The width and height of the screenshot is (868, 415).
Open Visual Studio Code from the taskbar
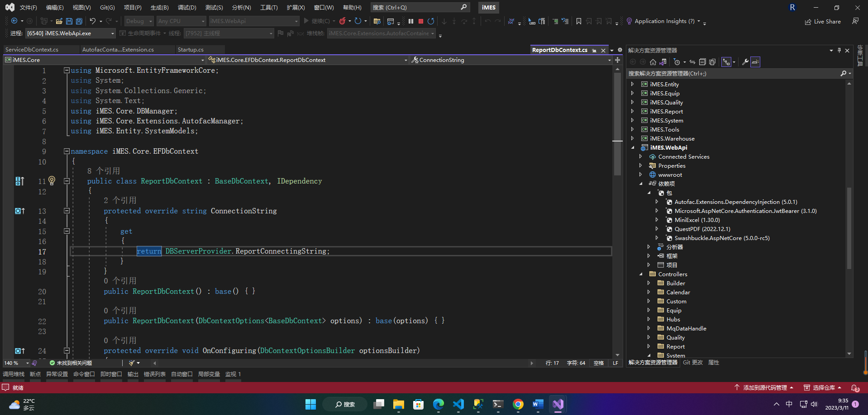coord(458,404)
